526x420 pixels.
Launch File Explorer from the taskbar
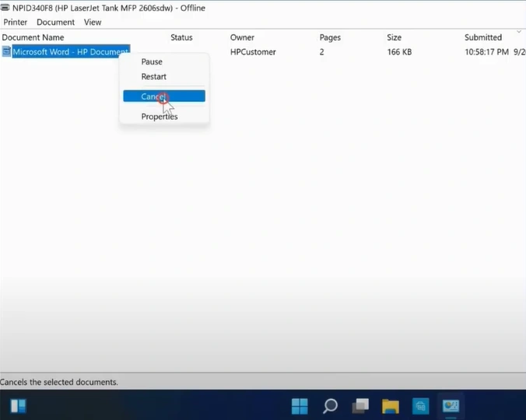(x=390, y=406)
